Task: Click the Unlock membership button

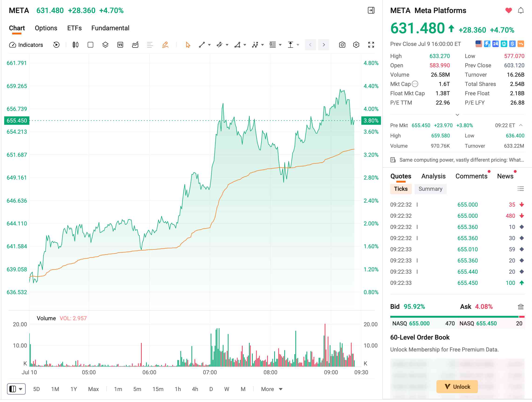Action: (457, 387)
